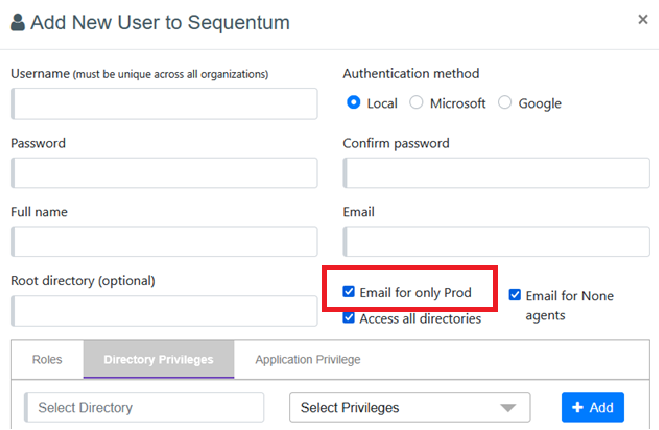
Task: Go to Application Privilege tab
Action: pos(308,359)
